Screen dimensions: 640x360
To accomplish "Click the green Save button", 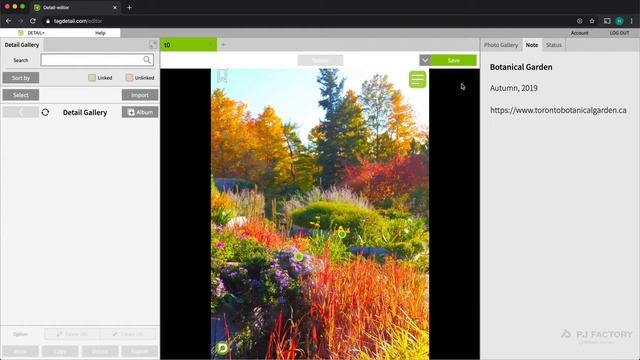I will [454, 60].
